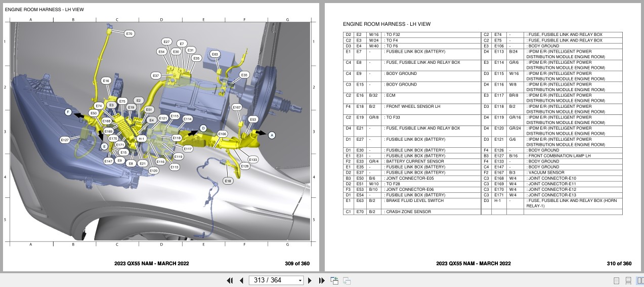Enable continuous scrolling page view
644x287 pixels.
click(628, 280)
